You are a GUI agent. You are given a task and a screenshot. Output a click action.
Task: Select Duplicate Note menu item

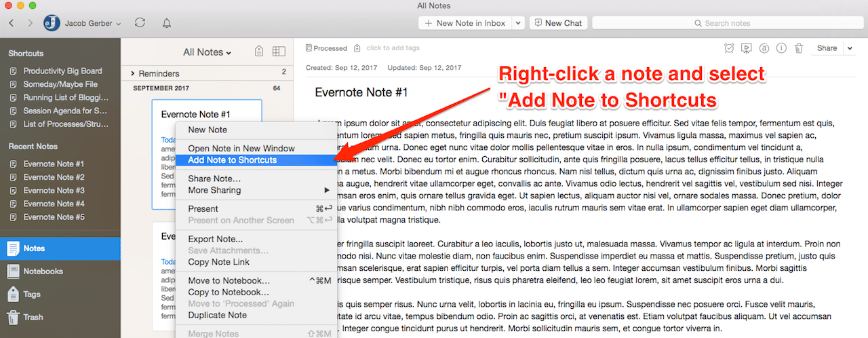click(256, 316)
